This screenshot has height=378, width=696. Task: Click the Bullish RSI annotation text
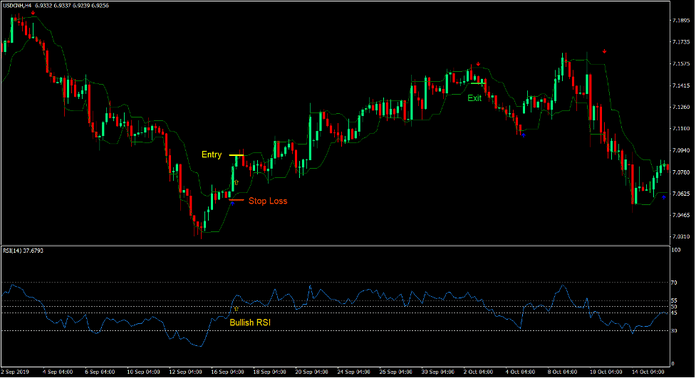pyautogui.click(x=250, y=323)
